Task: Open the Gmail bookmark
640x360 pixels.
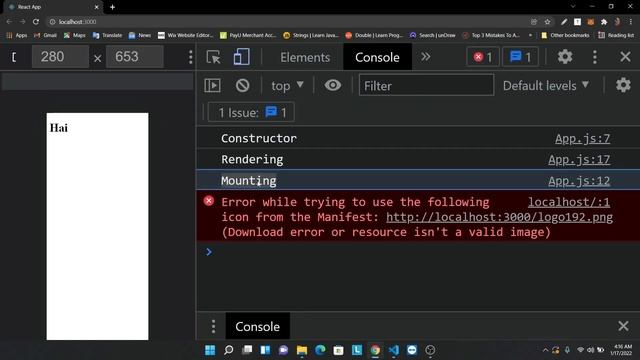Action: tap(45, 36)
